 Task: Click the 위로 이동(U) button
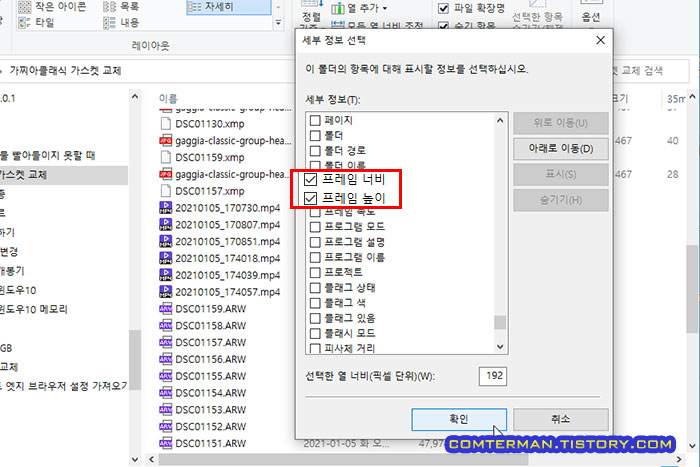click(561, 123)
